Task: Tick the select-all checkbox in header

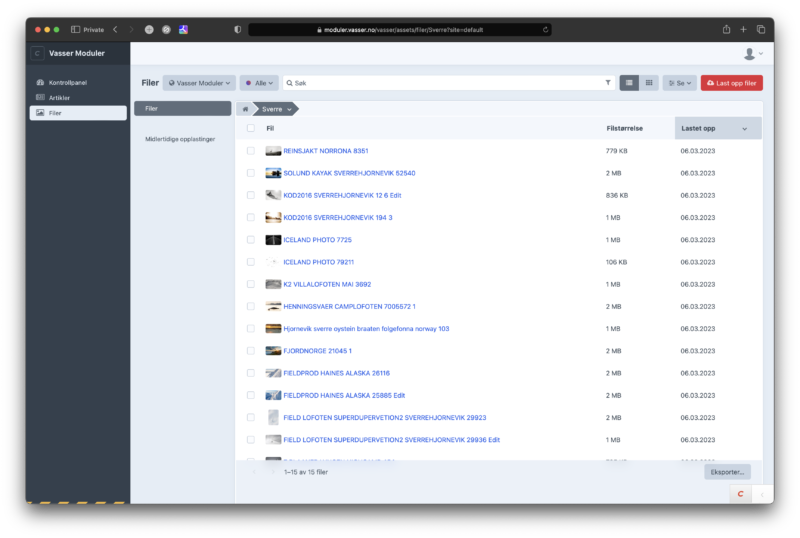Action: pos(251,128)
